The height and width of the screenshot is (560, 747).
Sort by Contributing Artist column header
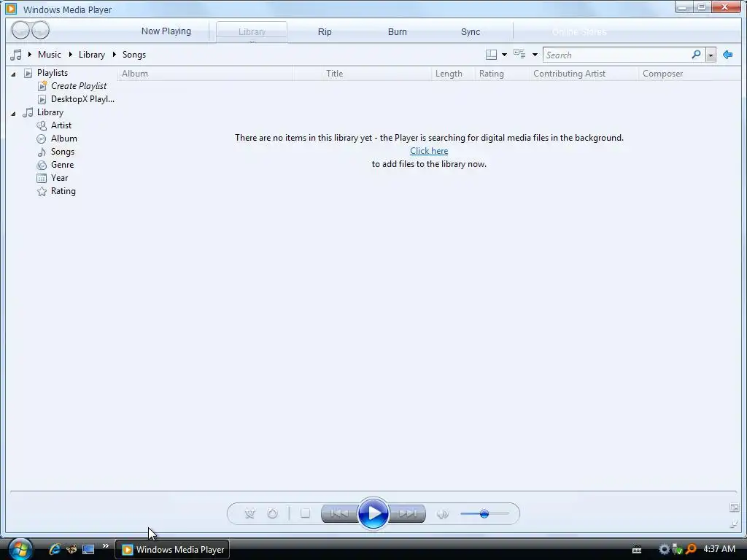pos(584,74)
